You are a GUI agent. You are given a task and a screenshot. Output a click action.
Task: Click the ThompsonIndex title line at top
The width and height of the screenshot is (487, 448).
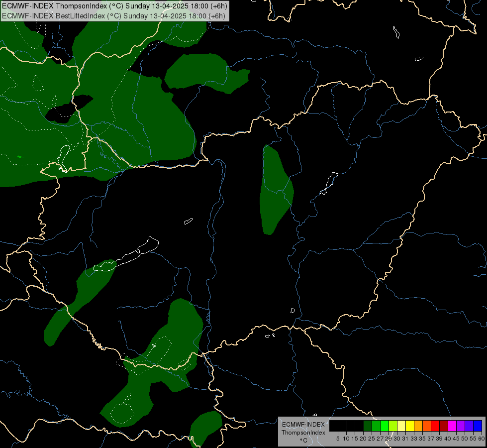click(114, 6)
